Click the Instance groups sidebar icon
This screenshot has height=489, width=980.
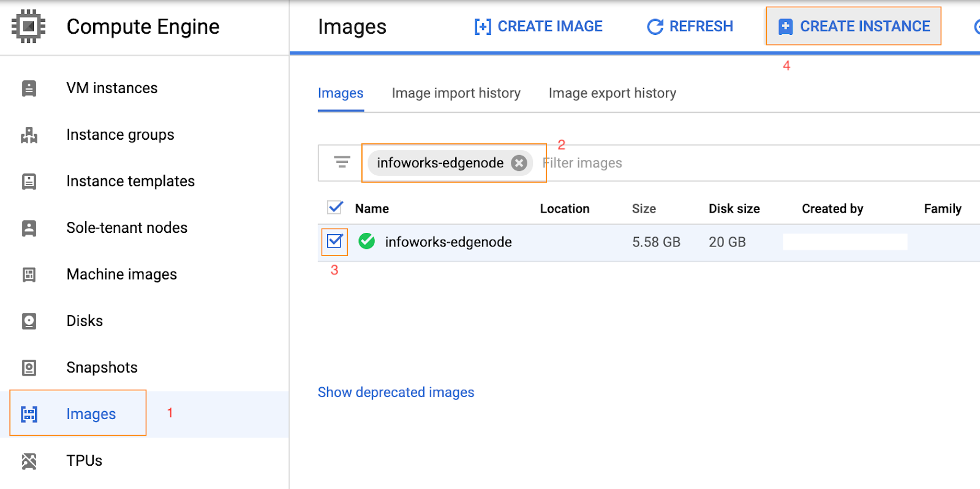(x=29, y=135)
